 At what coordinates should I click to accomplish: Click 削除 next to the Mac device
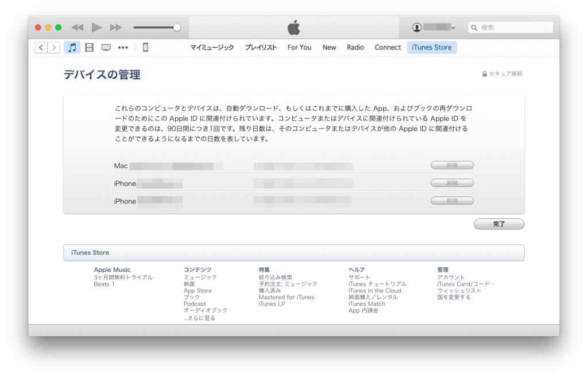453,165
